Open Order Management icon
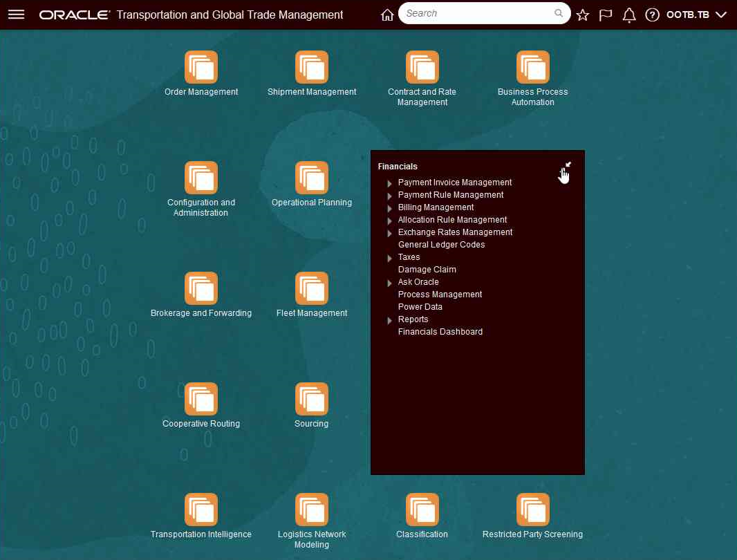This screenshot has width=737, height=560. coord(201,67)
